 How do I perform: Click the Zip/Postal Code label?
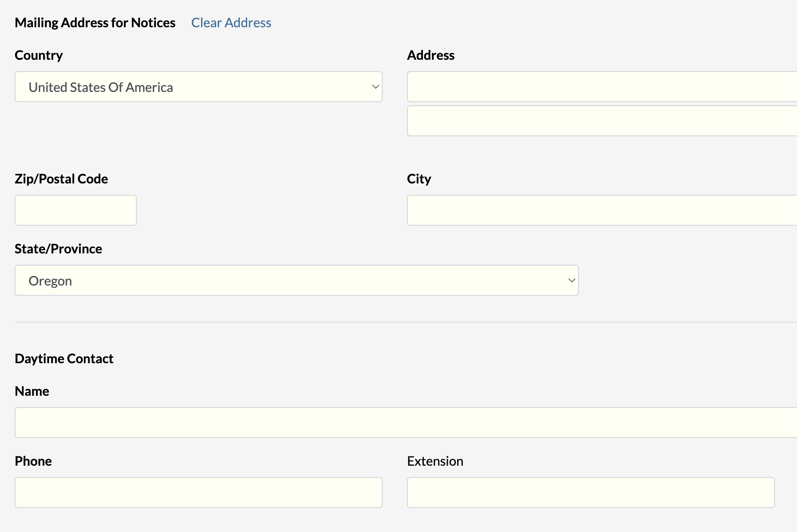[x=61, y=179]
